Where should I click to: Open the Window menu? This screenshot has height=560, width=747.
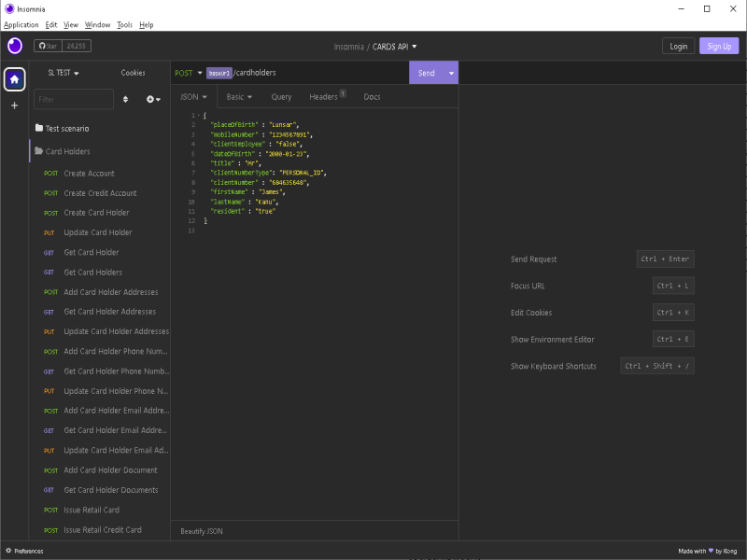tap(98, 25)
